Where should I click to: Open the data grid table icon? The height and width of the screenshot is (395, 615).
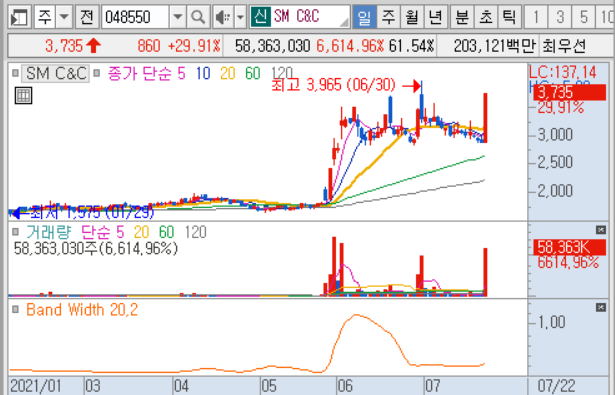[23, 96]
